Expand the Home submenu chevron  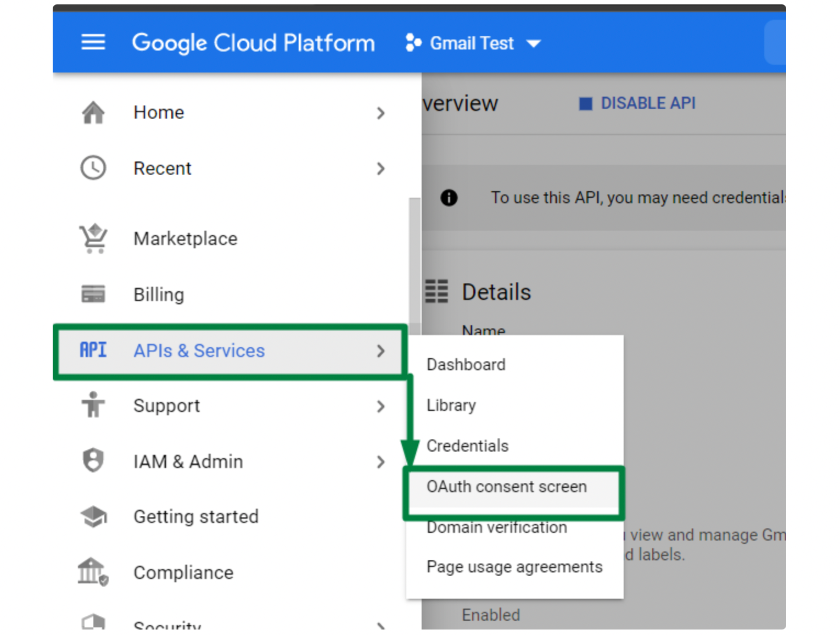[x=381, y=113]
